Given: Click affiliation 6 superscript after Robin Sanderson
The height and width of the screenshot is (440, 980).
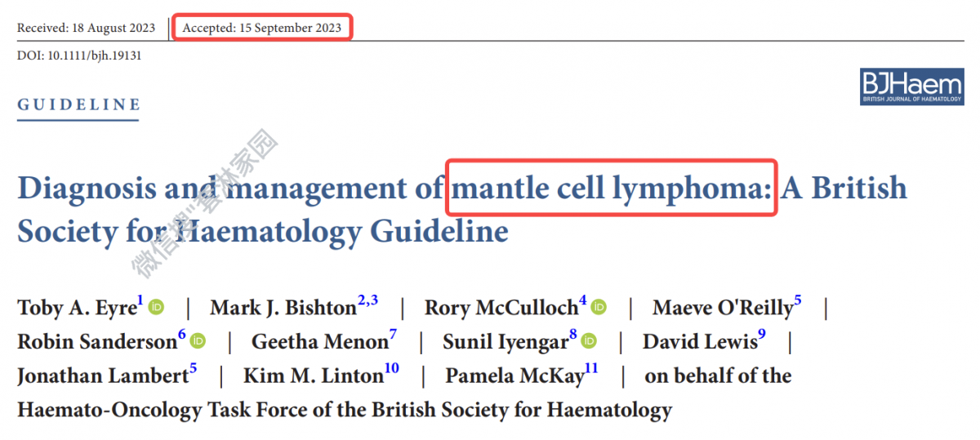Looking at the screenshot, I should tap(182, 335).
